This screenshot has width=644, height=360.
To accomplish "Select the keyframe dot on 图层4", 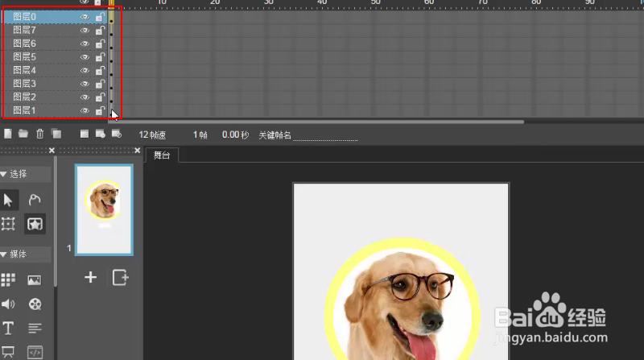I will [111, 75].
